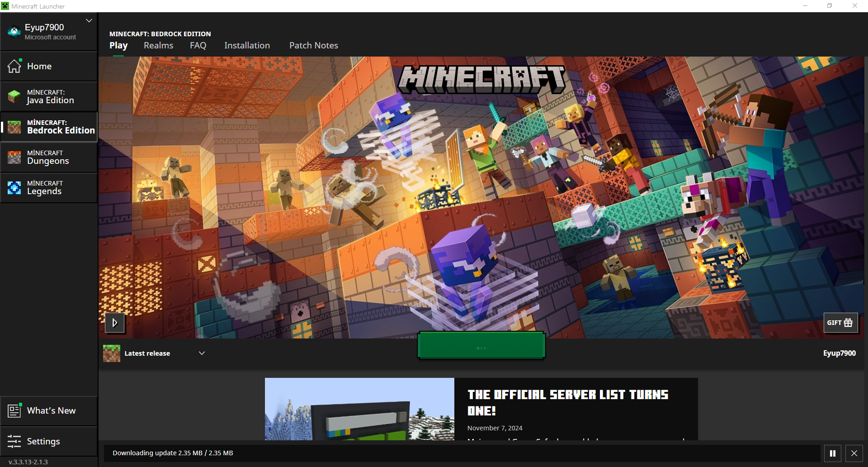Open the Minecraft Dungeons sidebar icon
Screen dimensions: 868x467
tap(14, 157)
